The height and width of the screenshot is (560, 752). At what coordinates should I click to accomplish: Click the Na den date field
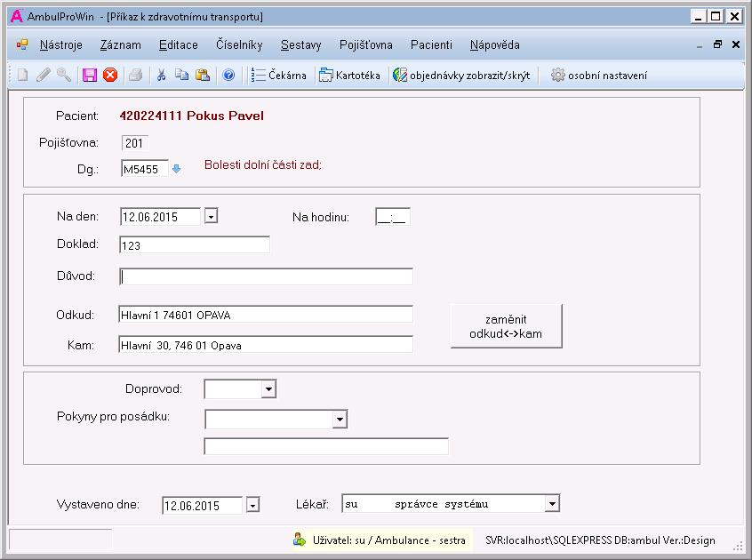pos(160,217)
